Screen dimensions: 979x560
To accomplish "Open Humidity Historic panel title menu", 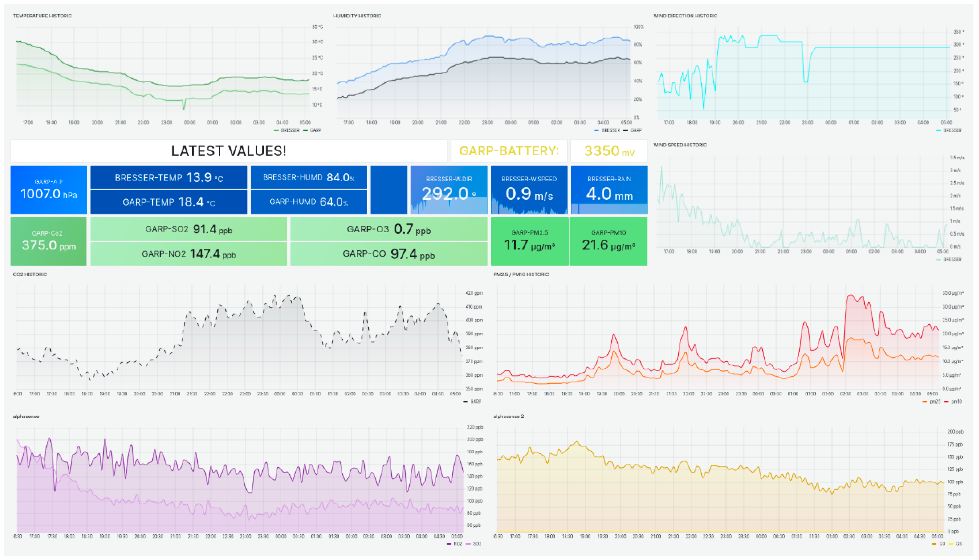I will click(357, 16).
